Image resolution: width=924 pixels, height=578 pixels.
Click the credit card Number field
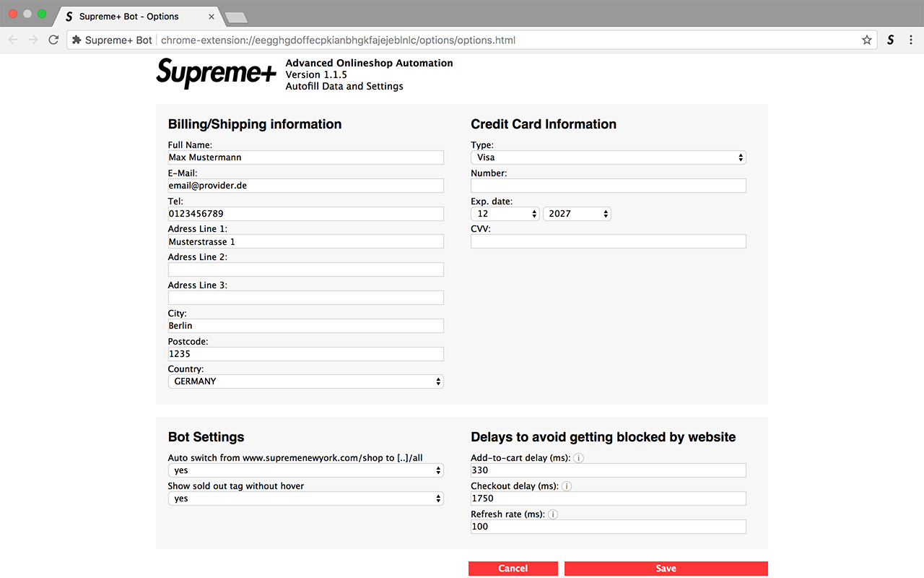click(609, 186)
